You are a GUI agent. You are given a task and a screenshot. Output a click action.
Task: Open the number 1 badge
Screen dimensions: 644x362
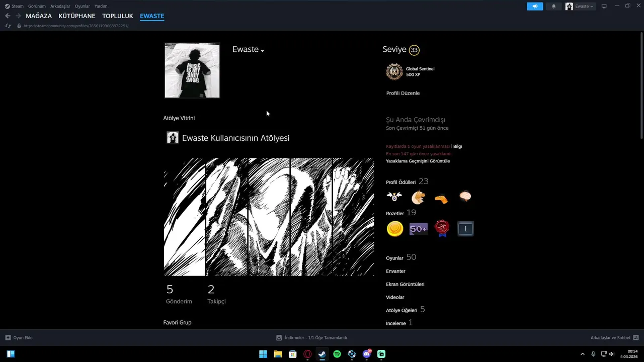[465, 229]
